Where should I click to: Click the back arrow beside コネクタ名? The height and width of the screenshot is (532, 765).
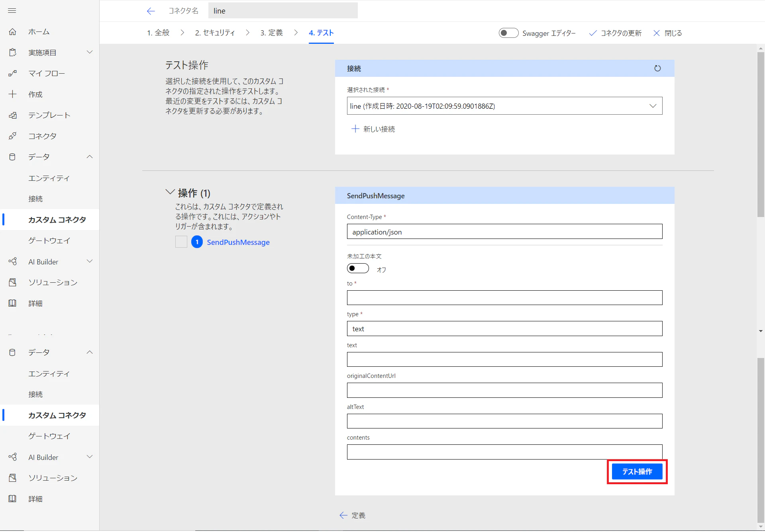pyautogui.click(x=151, y=11)
